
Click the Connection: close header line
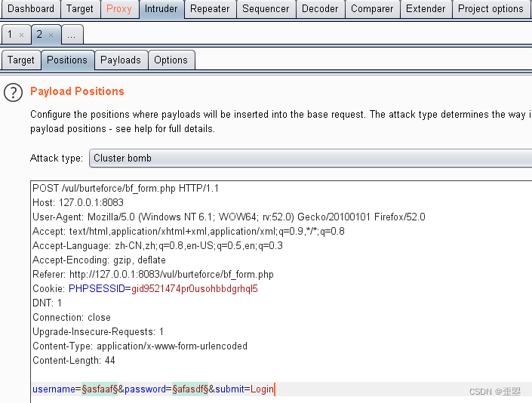[72, 317]
